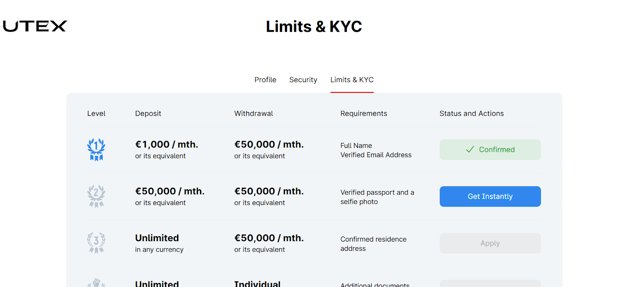Viewport: 644px width, 287px height.
Task: Click the Confirmed status button
Action: pyautogui.click(x=490, y=150)
